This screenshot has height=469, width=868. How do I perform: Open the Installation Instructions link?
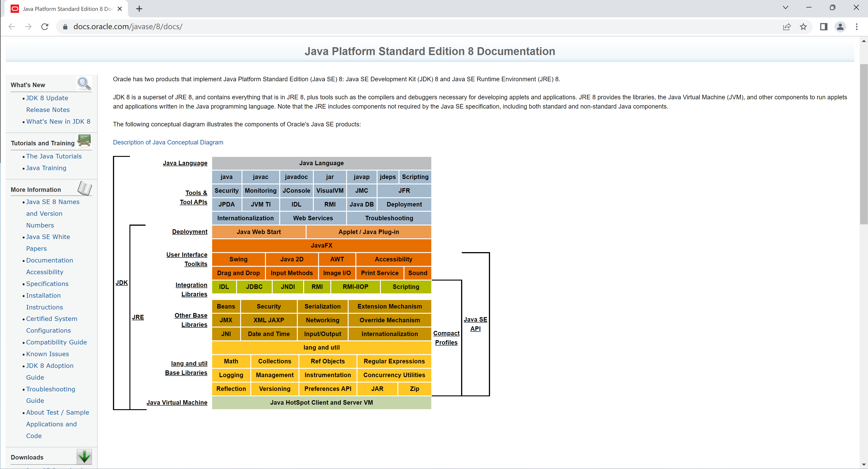coord(45,301)
